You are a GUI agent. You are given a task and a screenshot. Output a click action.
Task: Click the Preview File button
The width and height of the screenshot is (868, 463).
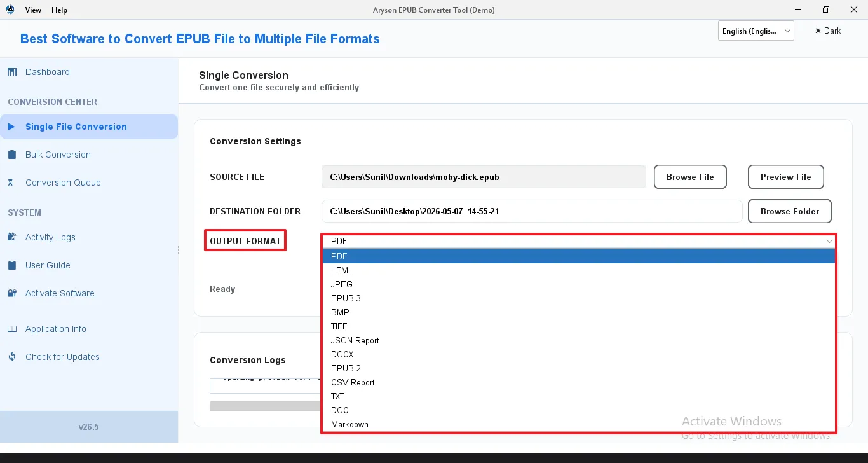tap(786, 177)
